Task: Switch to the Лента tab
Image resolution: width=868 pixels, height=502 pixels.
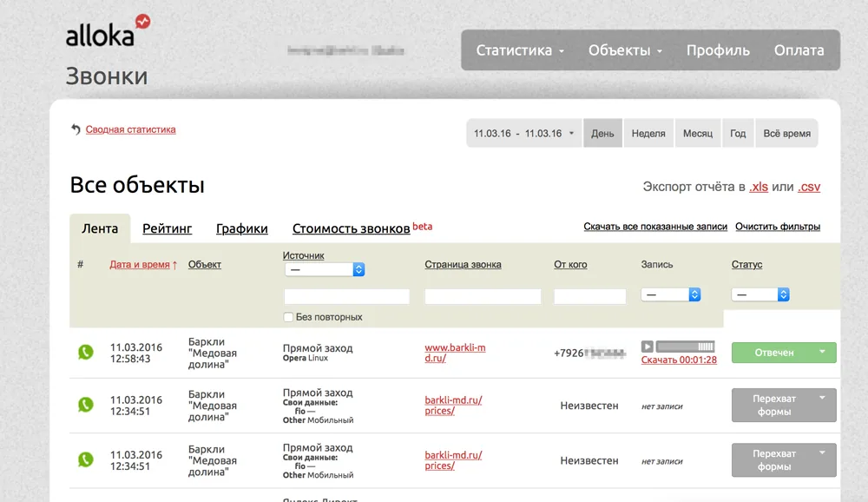Action: pos(100,228)
